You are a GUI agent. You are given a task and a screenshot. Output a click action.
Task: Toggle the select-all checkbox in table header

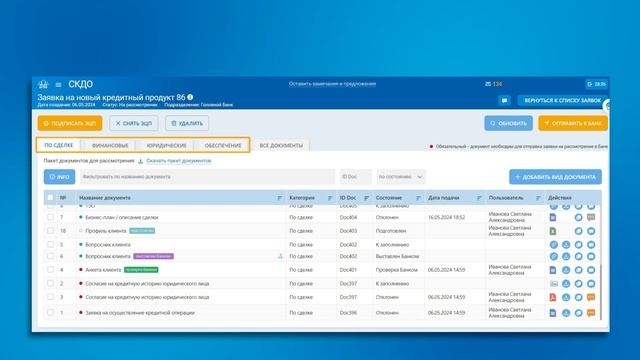coord(50,198)
